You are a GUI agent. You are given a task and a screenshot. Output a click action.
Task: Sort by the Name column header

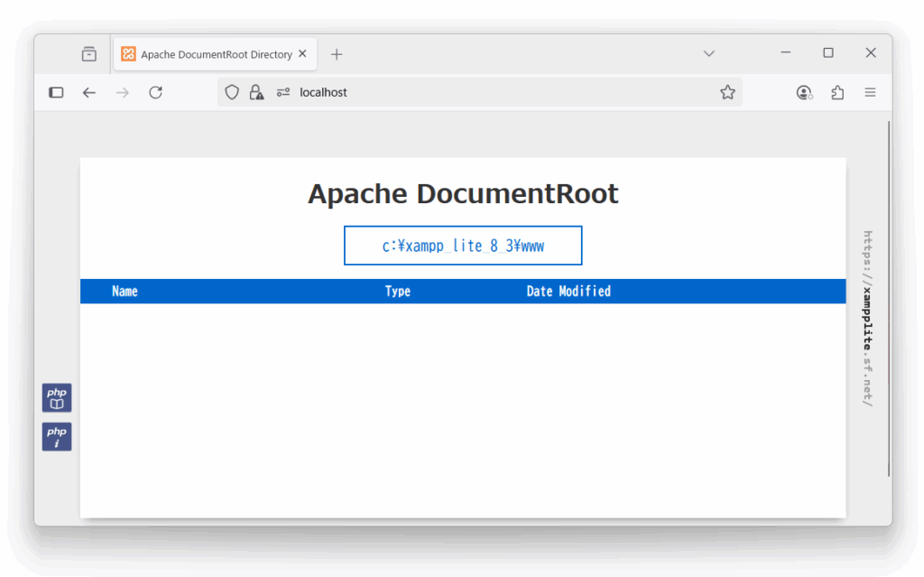click(x=125, y=292)
